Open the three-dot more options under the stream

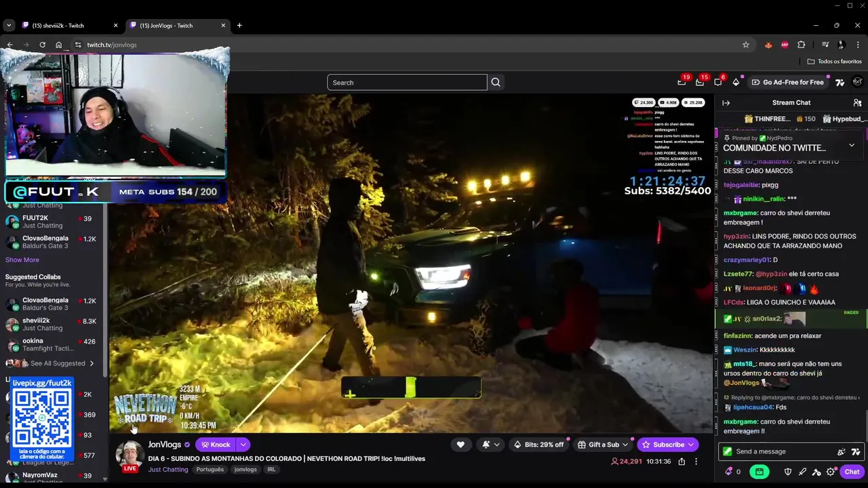(696, 462)
